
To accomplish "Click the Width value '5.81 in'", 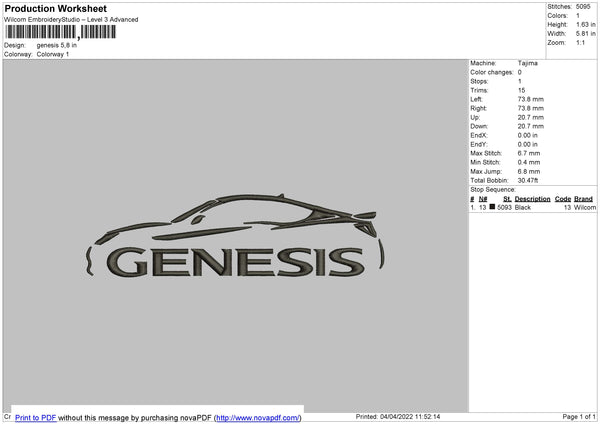I will (585, 34).
